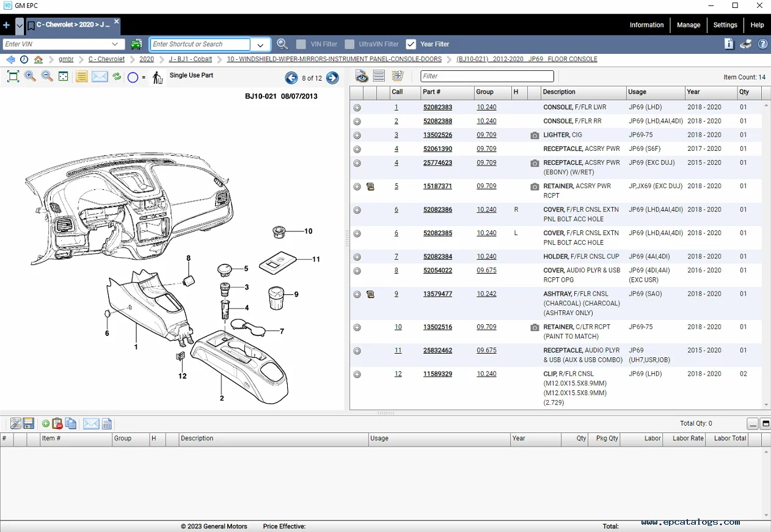
Task: Click the eye view icon above parts list
Action: (x=362, y=76)
